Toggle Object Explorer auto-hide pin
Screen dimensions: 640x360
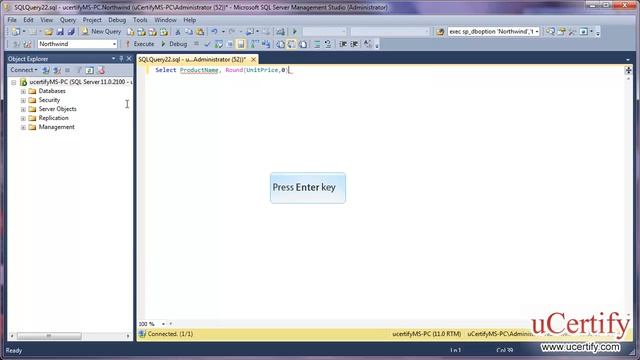click(x=121, y=59)
